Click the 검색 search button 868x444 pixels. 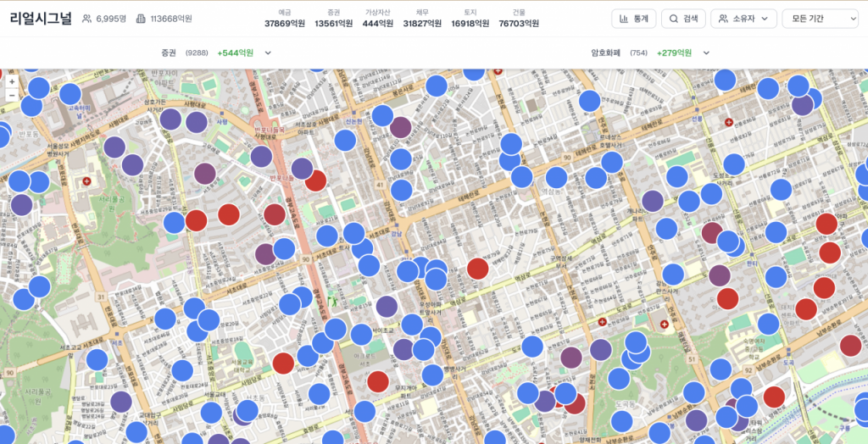point(682,19)
